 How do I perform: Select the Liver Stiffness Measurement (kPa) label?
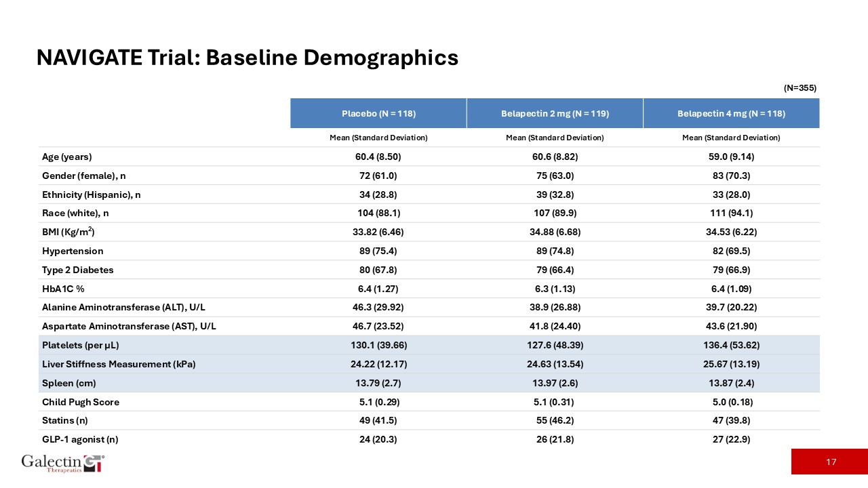(119, 364)
